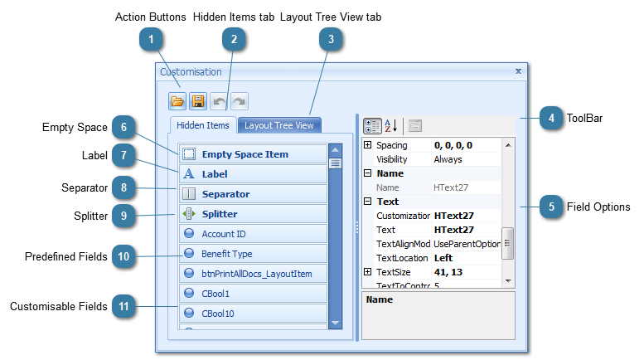Click the TextLocation property label
Image resolution: width=644 pixels, height=360 pixels.
pos(402,258)
